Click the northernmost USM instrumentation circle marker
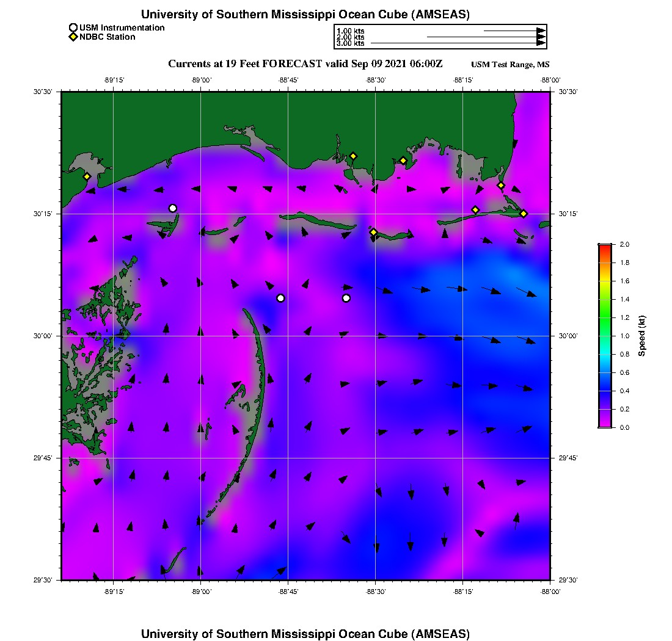Viewport: 672px width, 641px height. [173, 208]
